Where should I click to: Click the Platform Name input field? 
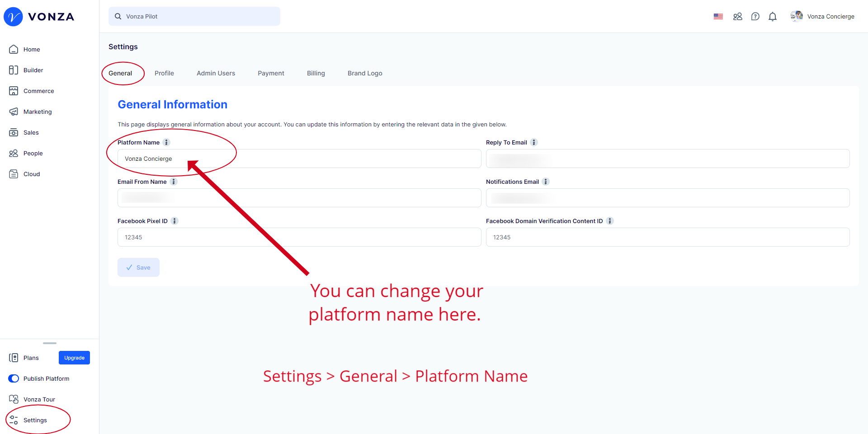point(299,159)
